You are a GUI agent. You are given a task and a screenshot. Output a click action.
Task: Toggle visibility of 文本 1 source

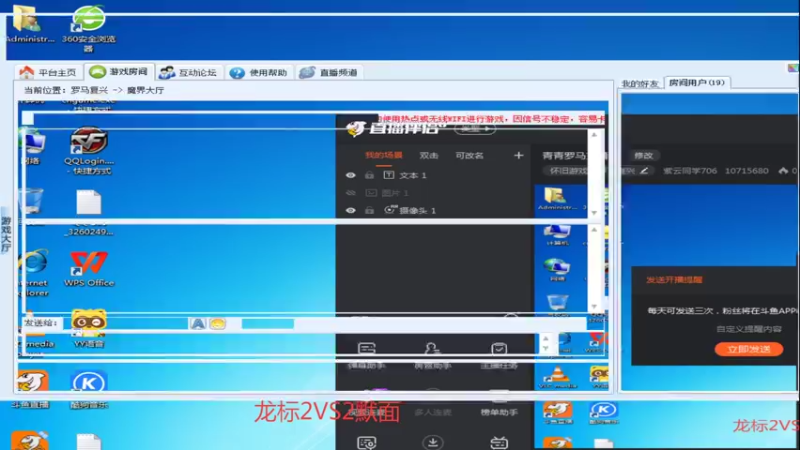[x=351, y=175]
